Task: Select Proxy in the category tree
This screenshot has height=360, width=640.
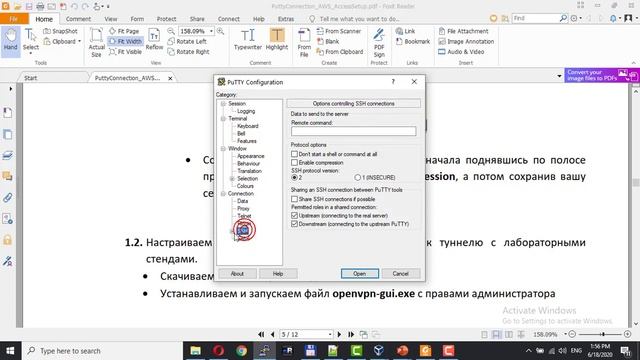Action: click(x=243, y=209)
